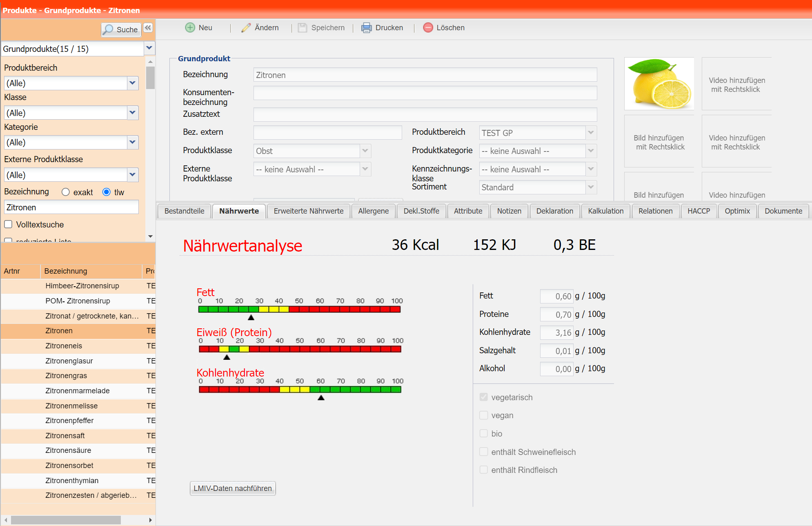Open the Kalkulation tab
Viewport: 812px width, 526px height.
point(605,211)
